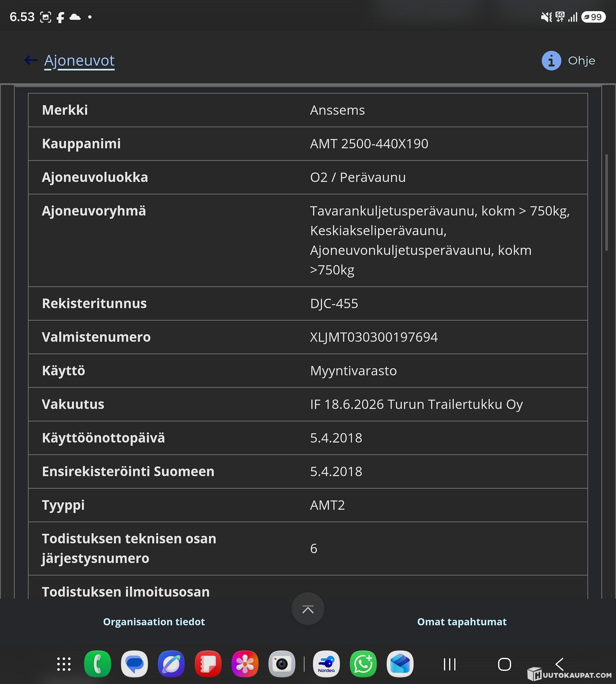Go back via the Ajoneuvot link
616x684 pixels.
point(79,60)
